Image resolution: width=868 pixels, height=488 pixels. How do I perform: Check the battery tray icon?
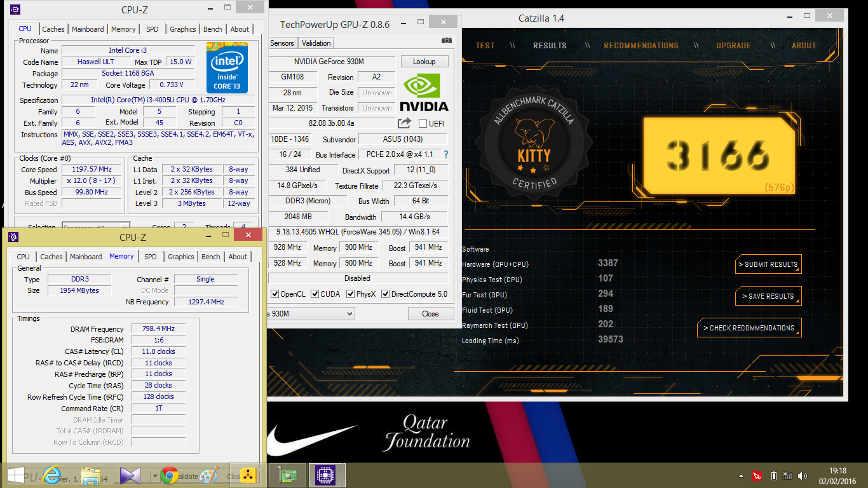pyautogui.click(x=773, y=475)
